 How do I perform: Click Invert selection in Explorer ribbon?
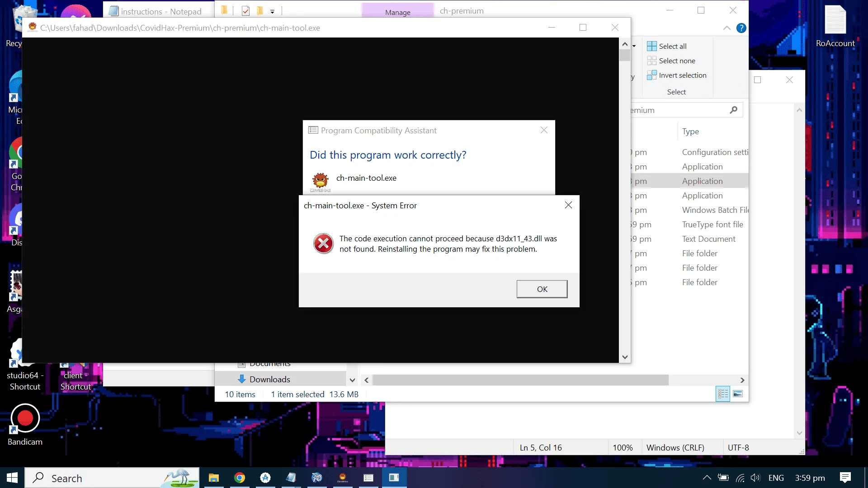pos(677,75)
